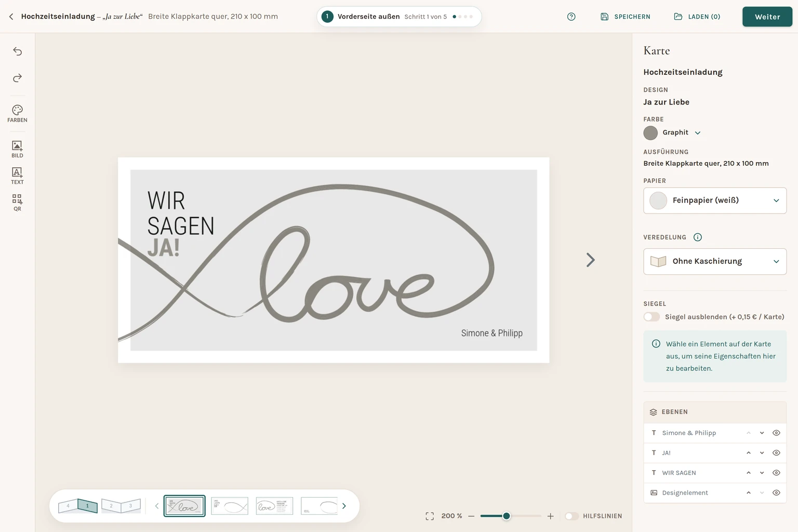Select the second page thumbnail
This screenshot has width=798, height=532.
tap(230, 506)
